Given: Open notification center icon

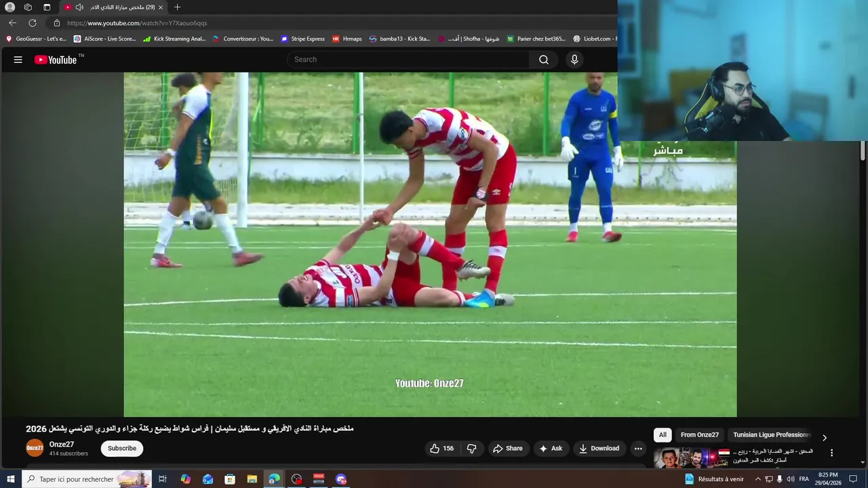Looking at the screenshot, I should [x=853, y=479].
